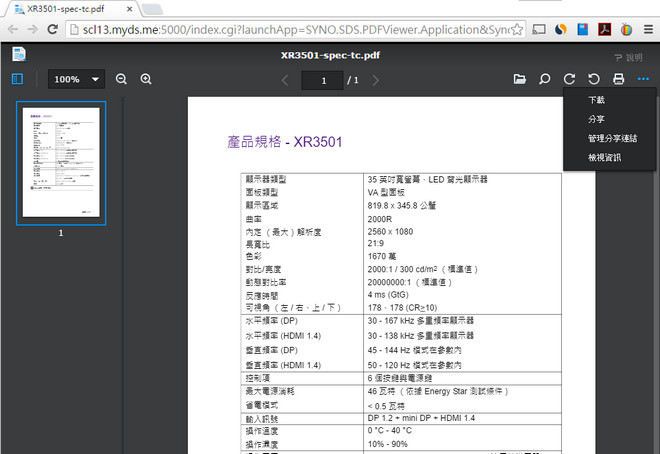Click the Adobe Acrobat extension icon
The image size is (660, 454).
tap(605, 29)
